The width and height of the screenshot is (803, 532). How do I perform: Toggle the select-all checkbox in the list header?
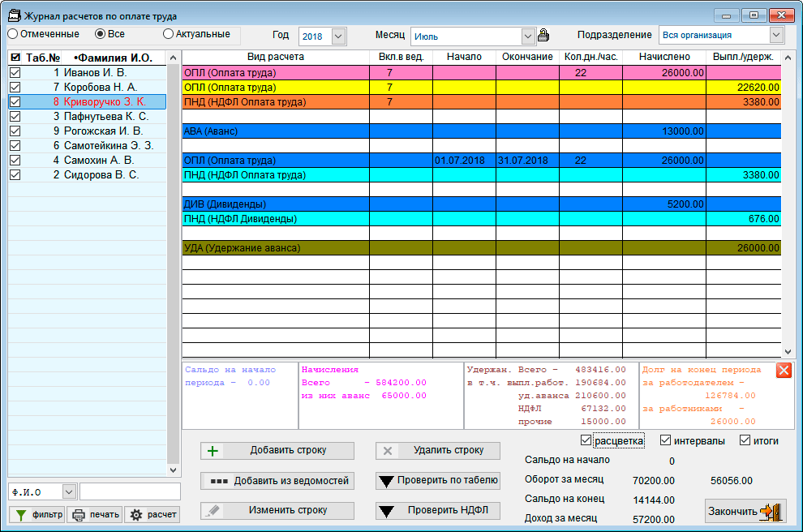[15, 58]
